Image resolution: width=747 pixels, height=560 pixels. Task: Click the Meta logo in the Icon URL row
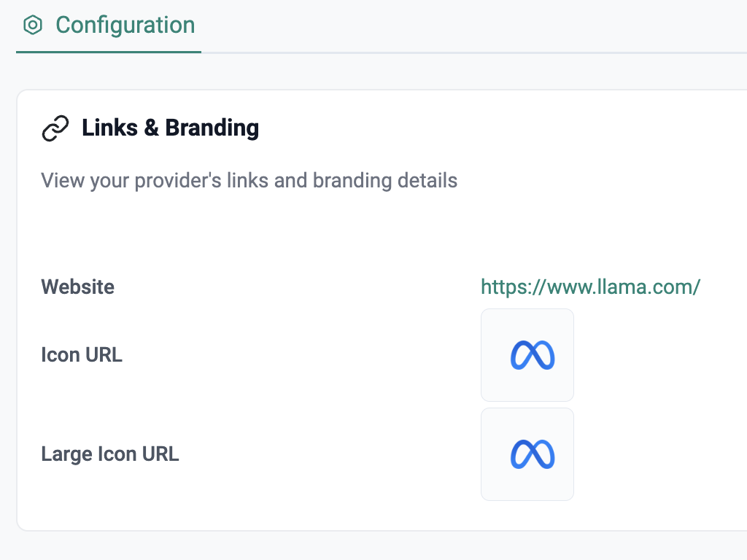pyautogui.click(x=532, y=355)
